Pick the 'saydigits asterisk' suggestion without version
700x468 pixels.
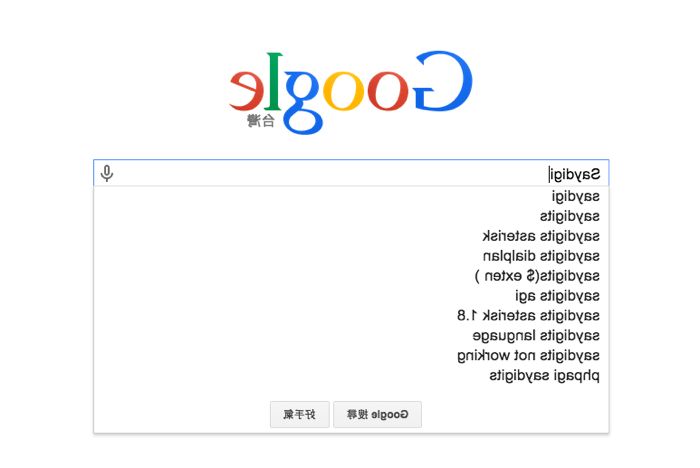541,236
